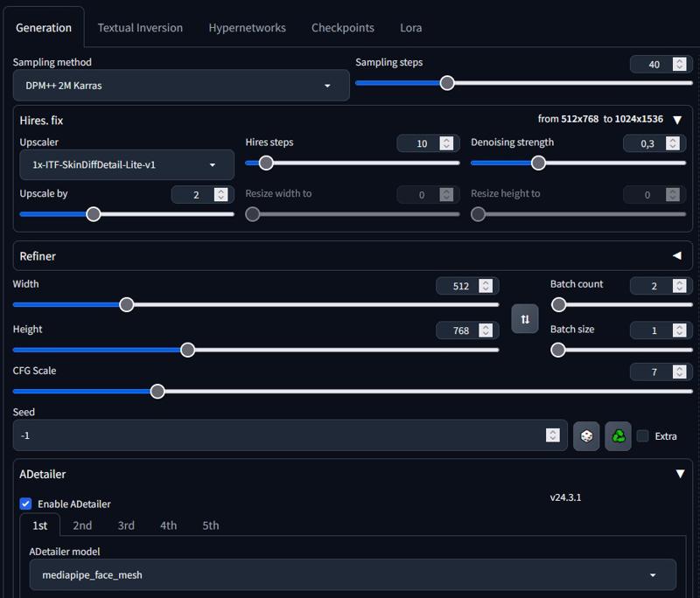Expand the Refiner section arrow
Image resolution: width=700 pixels, height=598 pixels.
(x=676, y=256)
